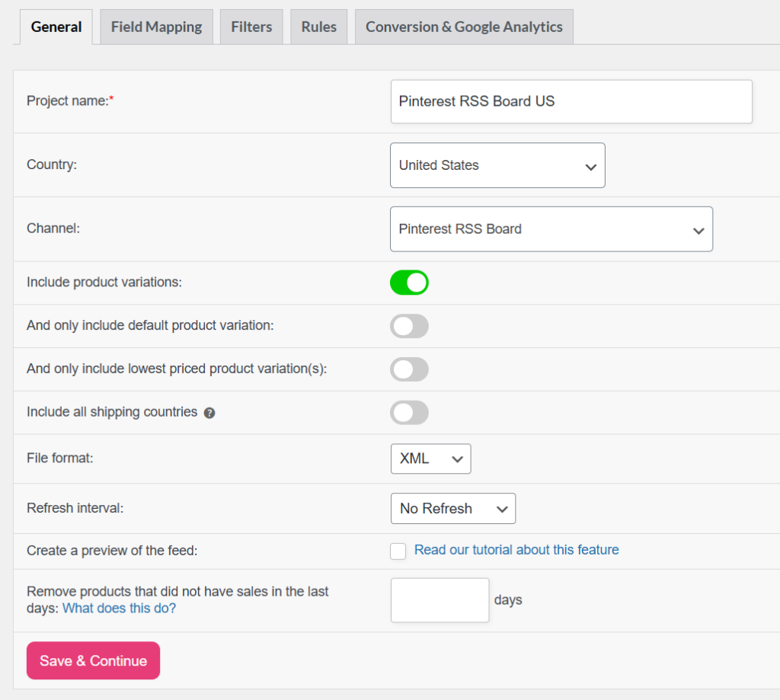Open Read our tutorial about this feature link
Screen dimensions: 780x700
pyautogui.click(x=516, y=550)
